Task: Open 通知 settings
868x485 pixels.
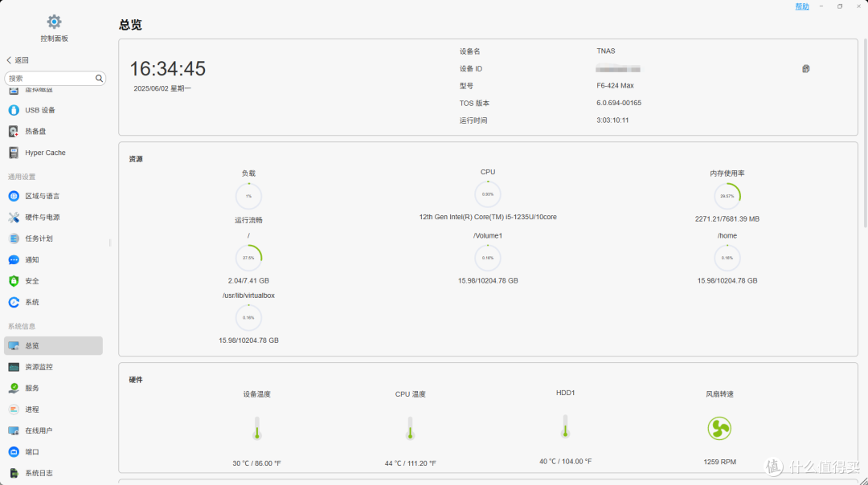Action: (x=53, y=260)
